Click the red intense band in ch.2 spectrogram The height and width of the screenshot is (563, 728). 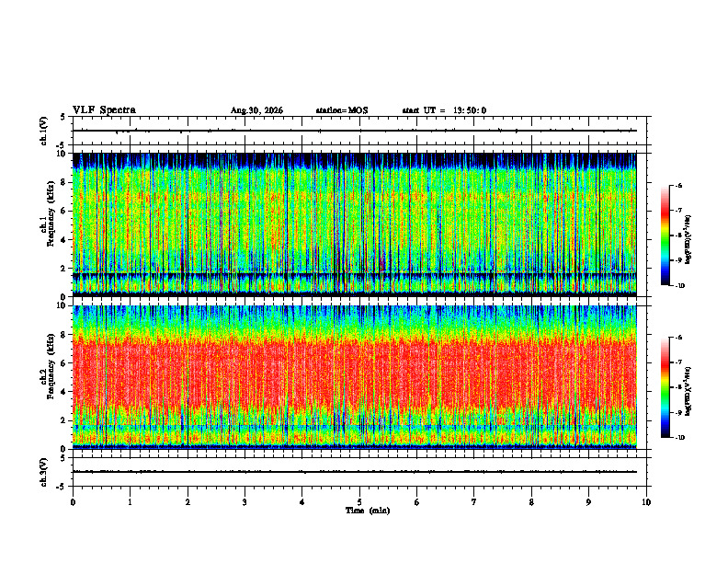(355, 373)
